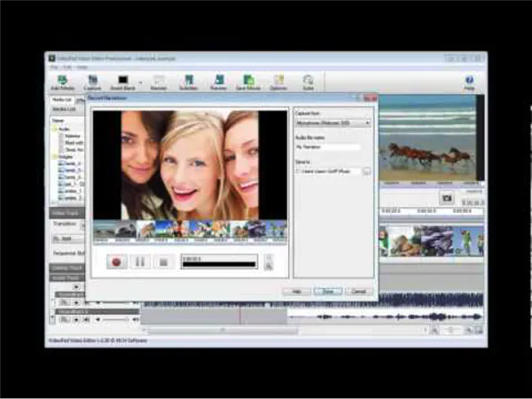Open the Capture from microphone dropdown
Screen dimensions: 532x399
[x=333, y=123]
